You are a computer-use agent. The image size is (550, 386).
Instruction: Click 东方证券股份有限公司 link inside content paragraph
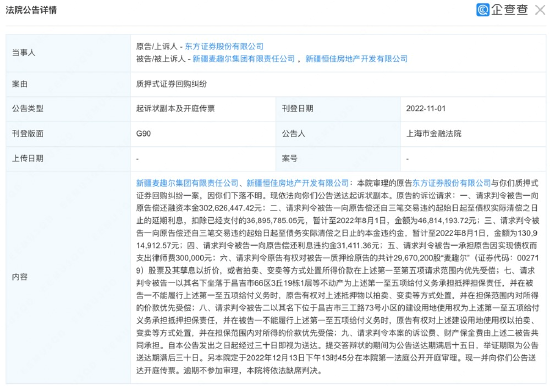tap(451, 183)
